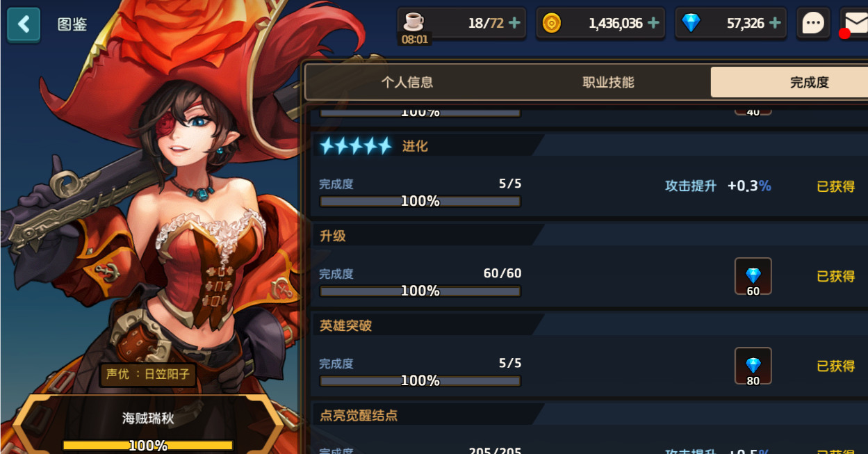868x454 pixels.
Task: Switch to the 个人信息 tab
Action: point(407,82)
